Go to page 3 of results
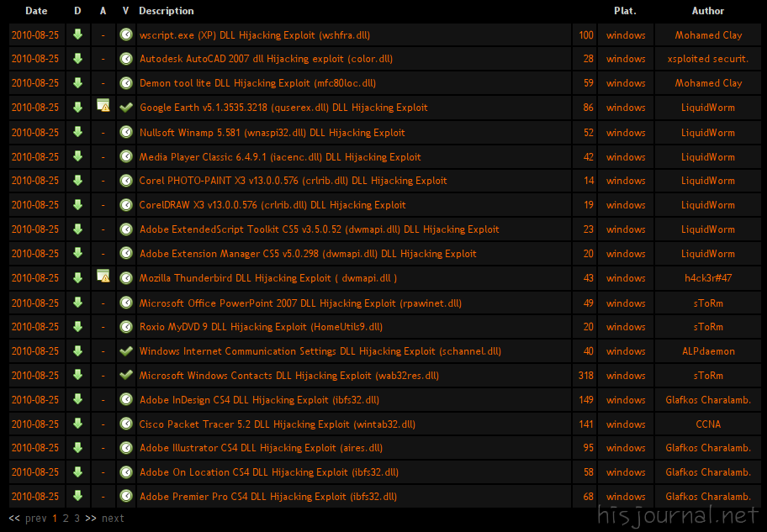Image resolution: width=767 pixels, height=532 pixels. pos(77,519)
